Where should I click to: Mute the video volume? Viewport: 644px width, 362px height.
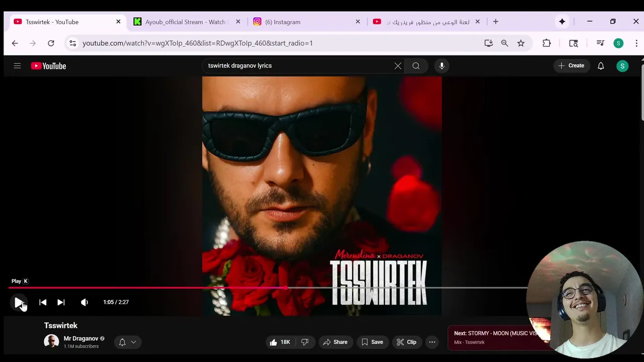tap(85, 302)
